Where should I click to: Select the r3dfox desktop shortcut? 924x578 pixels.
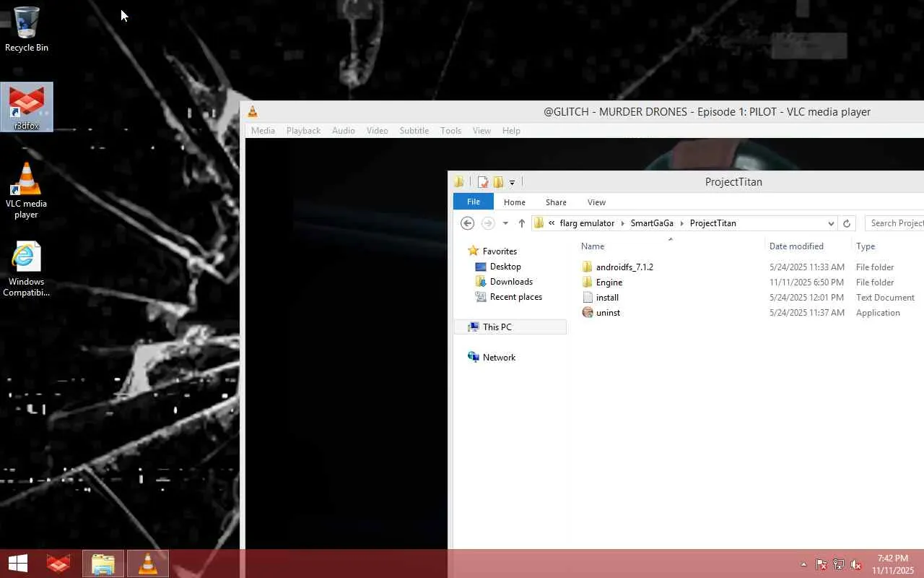click(x=27, y=107)
